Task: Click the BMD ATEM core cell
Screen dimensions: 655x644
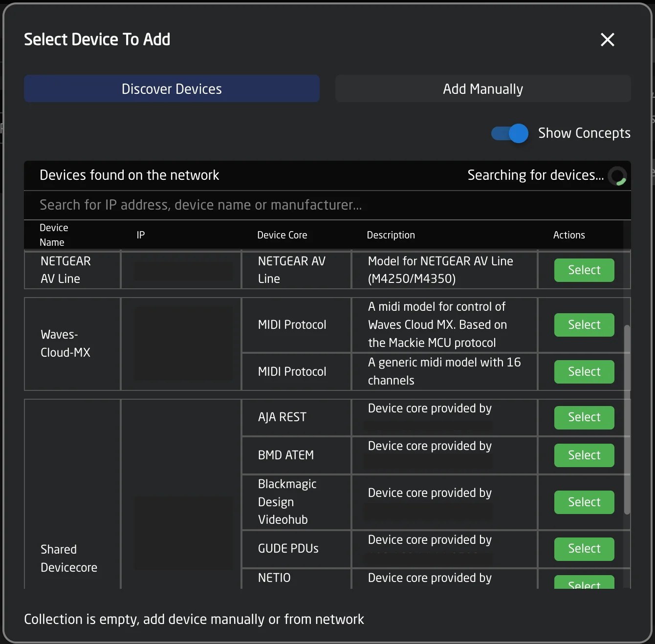Action: [297, 455]
